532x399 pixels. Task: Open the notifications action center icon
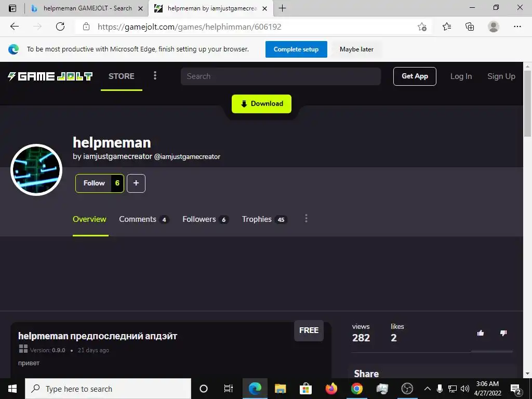pos(516,389)
